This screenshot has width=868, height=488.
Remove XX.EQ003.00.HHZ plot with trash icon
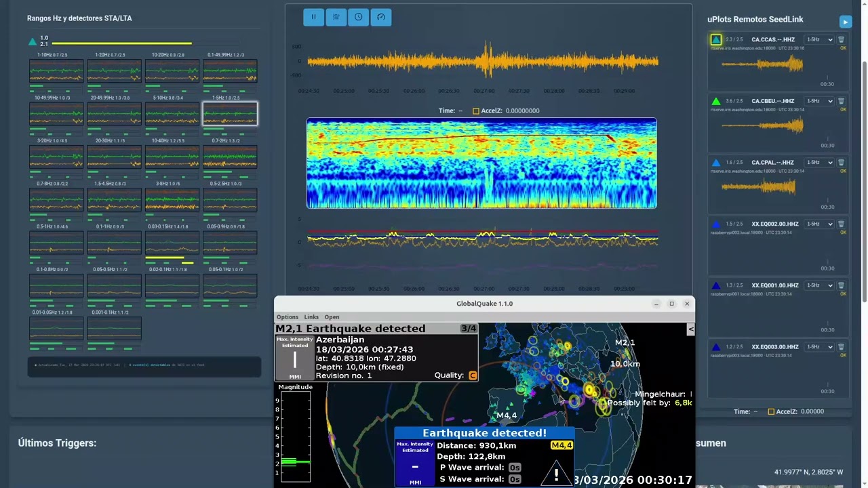842,347
